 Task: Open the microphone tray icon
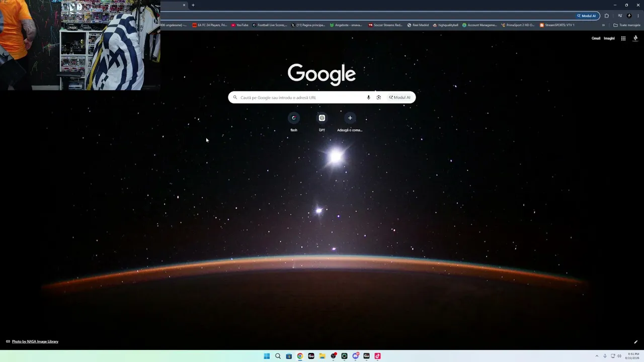click(605, 356)
